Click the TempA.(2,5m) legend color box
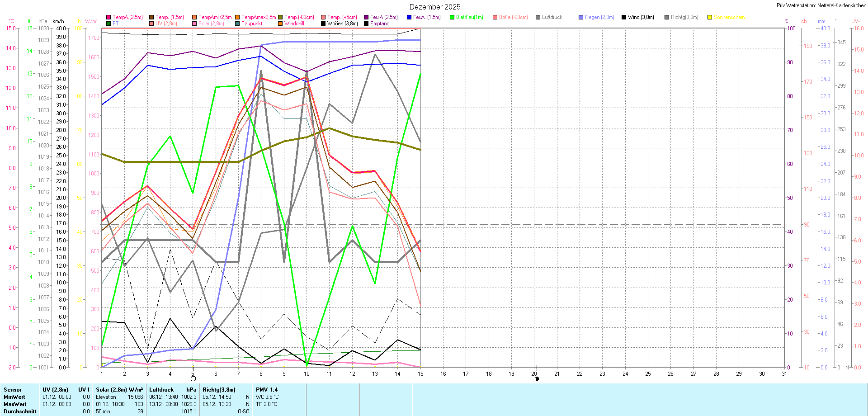868x416 pixels. coord(108,17)
